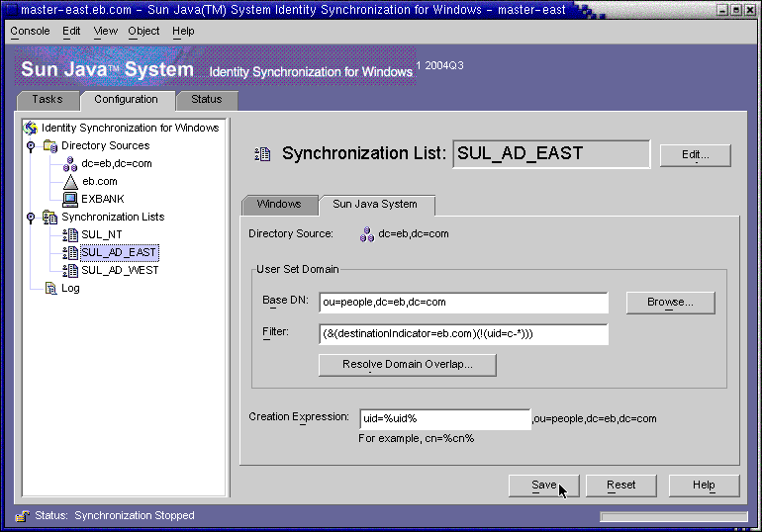
Task: Select dc=eb,dc=com in the tree
Action: click(x=117, y=164)
